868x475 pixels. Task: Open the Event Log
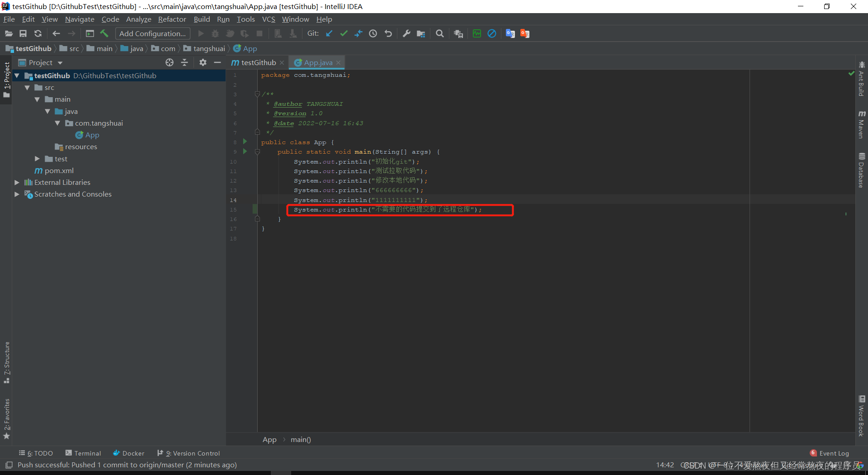click(x=830, y=453)
